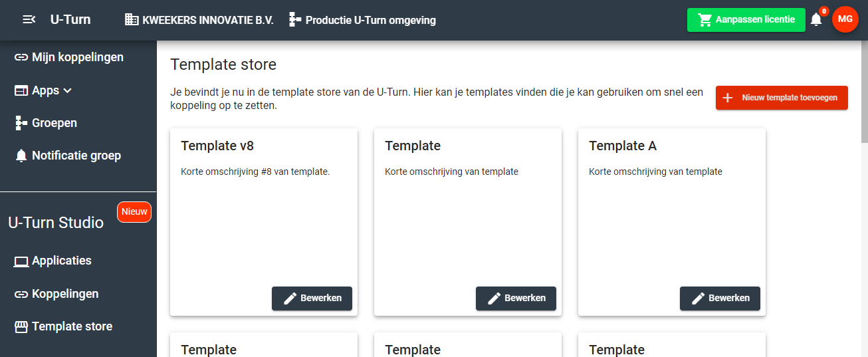
Task: Expand the Apps chevron in the sidebar
Action: (x=67, y=91)
